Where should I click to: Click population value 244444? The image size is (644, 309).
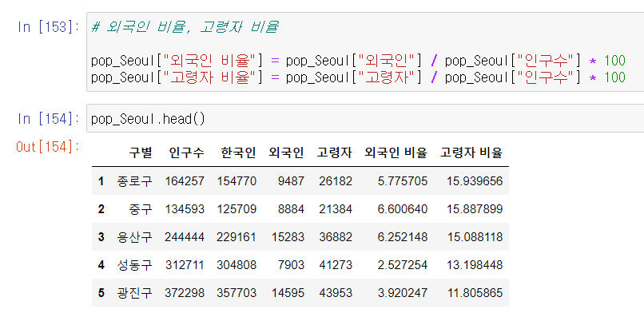[x=185, y=237]
